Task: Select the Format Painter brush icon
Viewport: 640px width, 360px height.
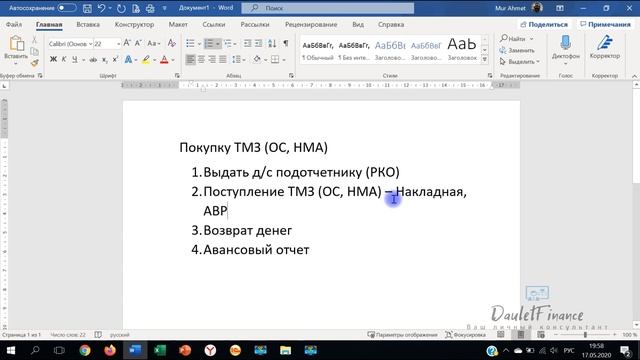Action: tap(35, 62)
